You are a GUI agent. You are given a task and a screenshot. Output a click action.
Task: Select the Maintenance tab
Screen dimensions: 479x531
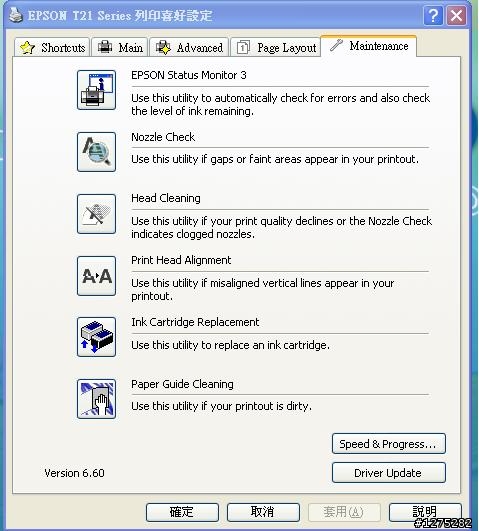tap(369, 46)
